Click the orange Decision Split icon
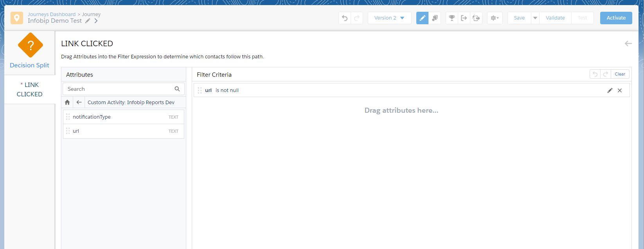The width and height of the screenshot is (644, 249). click(31, 45)
